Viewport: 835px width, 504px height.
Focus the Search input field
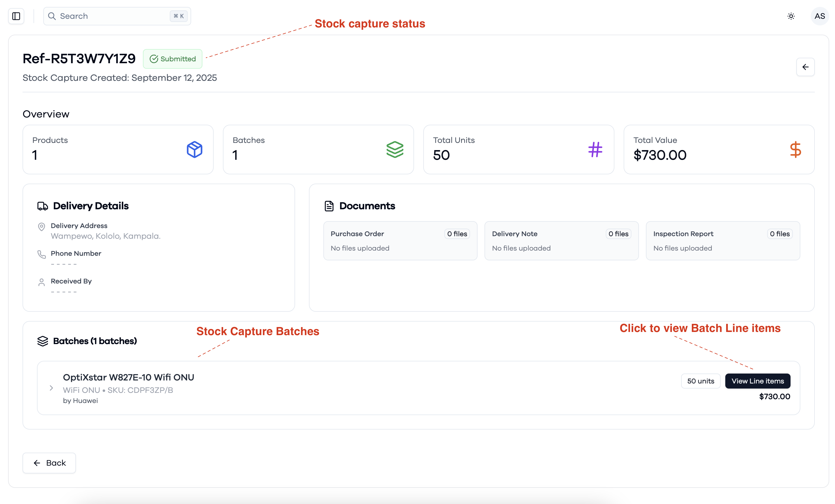[117, 16]
